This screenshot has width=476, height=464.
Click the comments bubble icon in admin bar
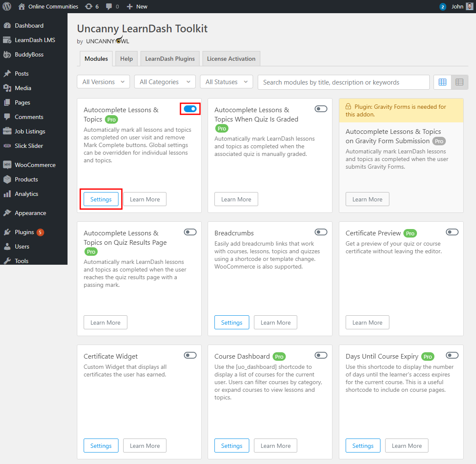[x=110, y=6]
